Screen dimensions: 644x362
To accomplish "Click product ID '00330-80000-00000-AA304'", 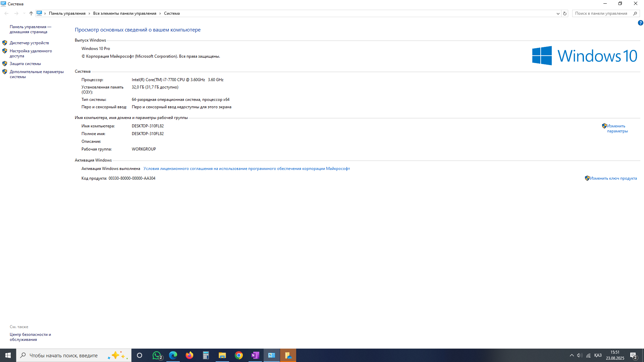I will pos(132,178).
